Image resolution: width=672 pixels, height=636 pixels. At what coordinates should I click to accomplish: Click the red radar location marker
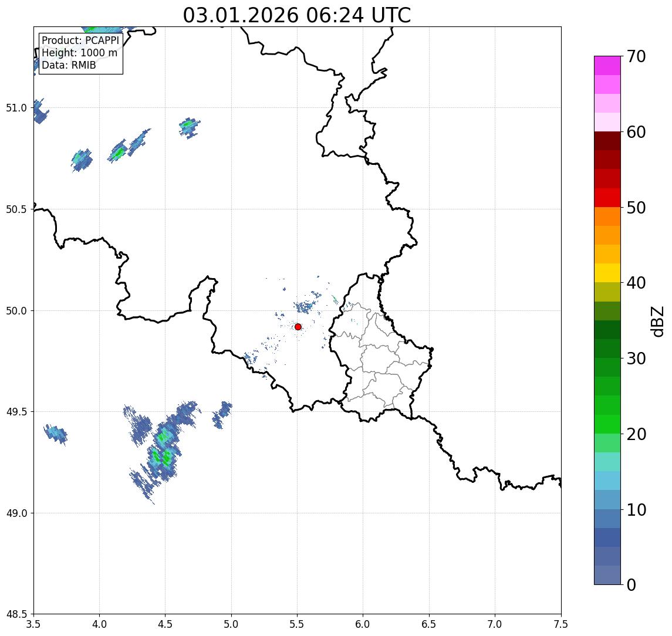[x=298, y=327]
